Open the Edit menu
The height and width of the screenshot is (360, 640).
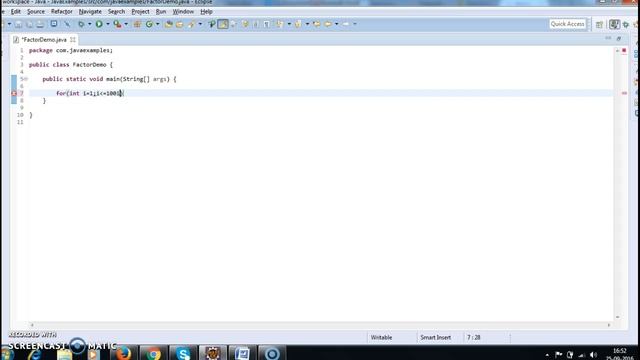16,12
